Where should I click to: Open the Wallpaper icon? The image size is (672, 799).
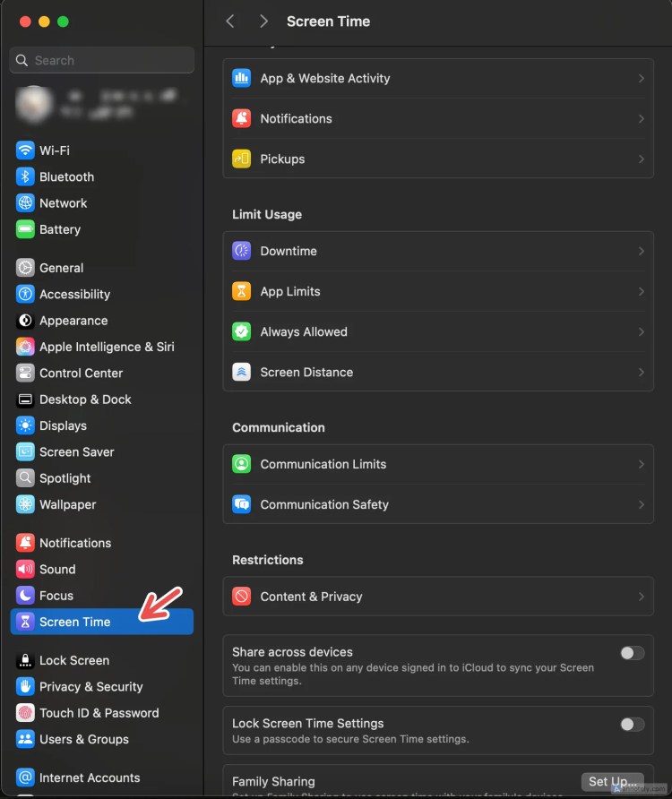coord(25,504)
